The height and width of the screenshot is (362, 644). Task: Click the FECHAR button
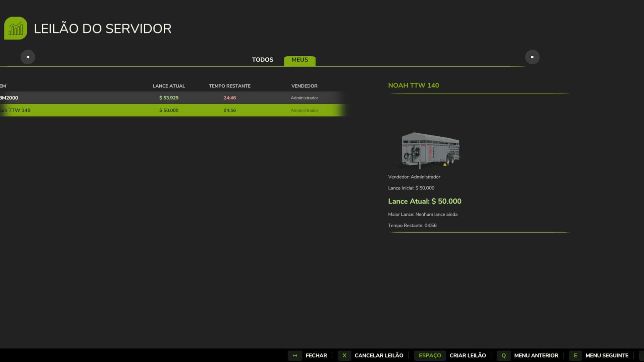pos(316,356)
